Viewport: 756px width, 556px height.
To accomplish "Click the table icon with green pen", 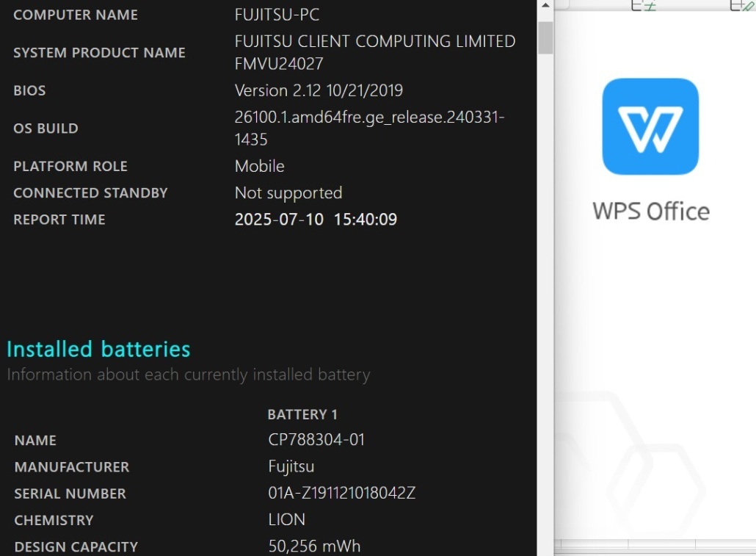I will pos(743,5).
